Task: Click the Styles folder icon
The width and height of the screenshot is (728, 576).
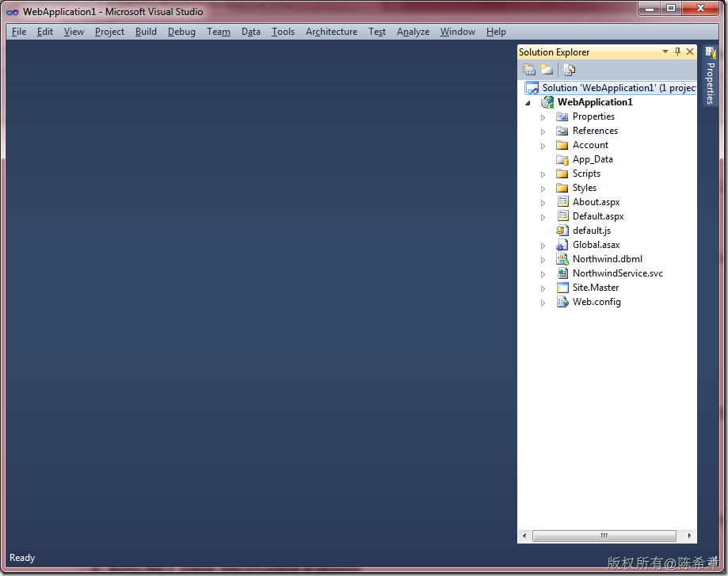Action: [x=562, y=188]
